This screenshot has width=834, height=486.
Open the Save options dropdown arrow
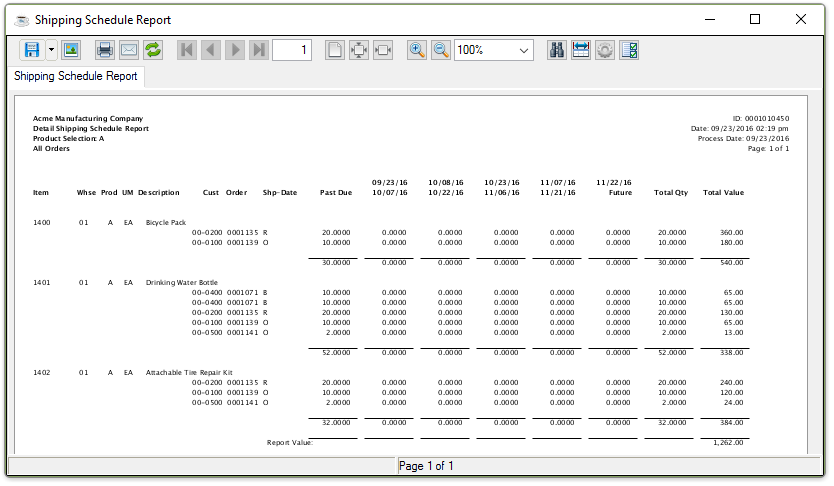(x=51, y=50)
